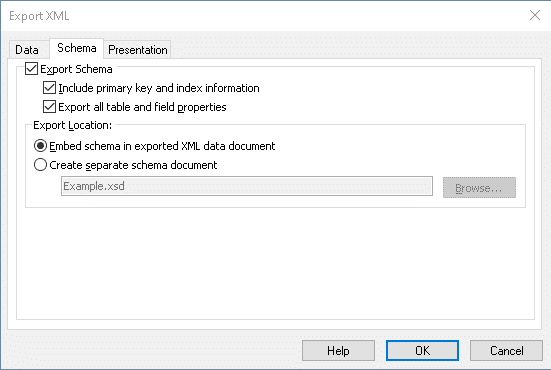The width and height of the screenshot is (551, 370).
Task: Click the Browse... button
Action: point(479,188)
